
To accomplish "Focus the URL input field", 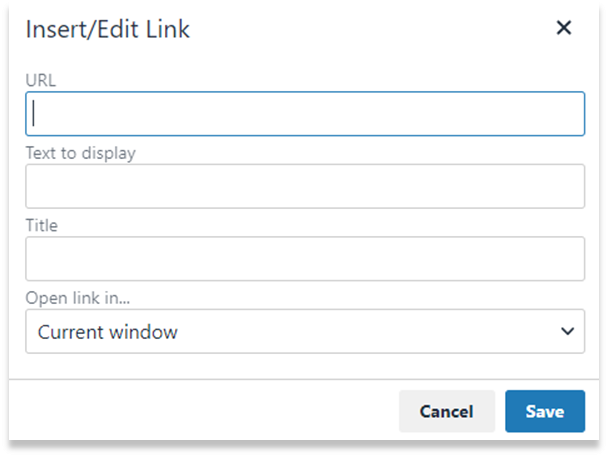I will [305, 114].
